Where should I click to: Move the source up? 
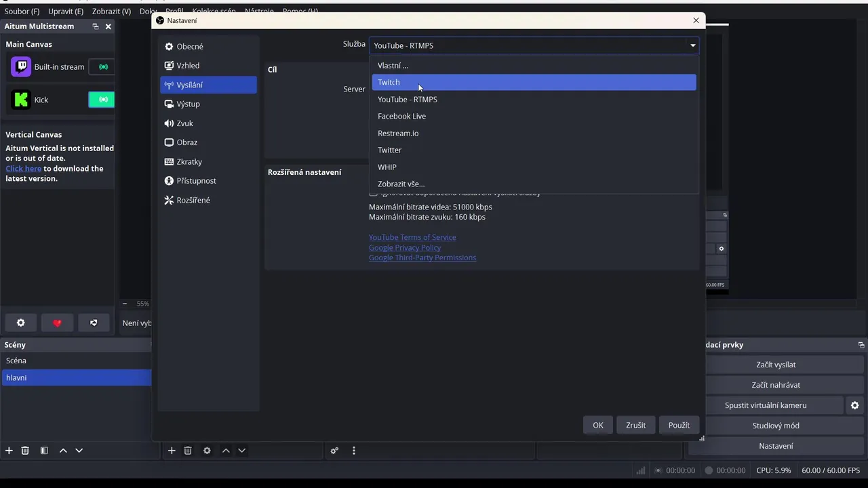click(x=226, y=451)
